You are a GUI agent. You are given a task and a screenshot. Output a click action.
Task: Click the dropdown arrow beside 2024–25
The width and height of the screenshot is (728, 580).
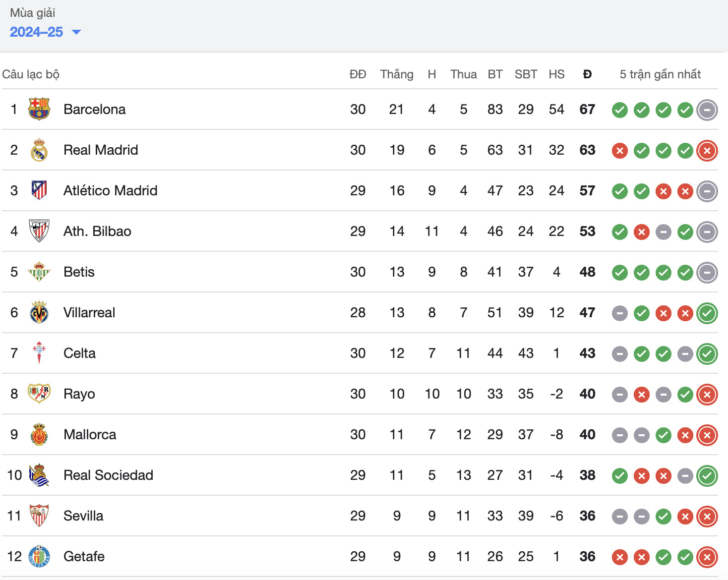tap(76, 32)
